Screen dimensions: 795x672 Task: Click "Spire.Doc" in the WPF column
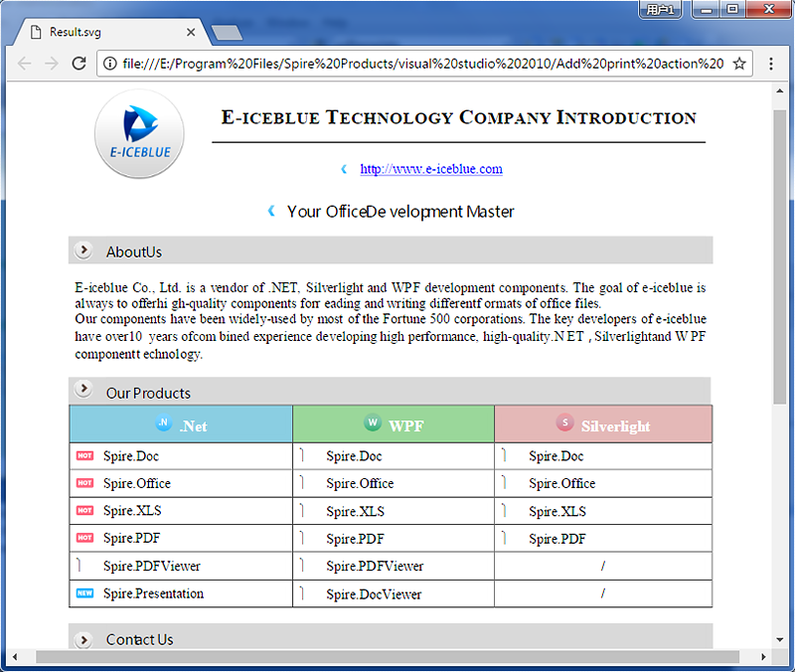(x=354, y=456)
